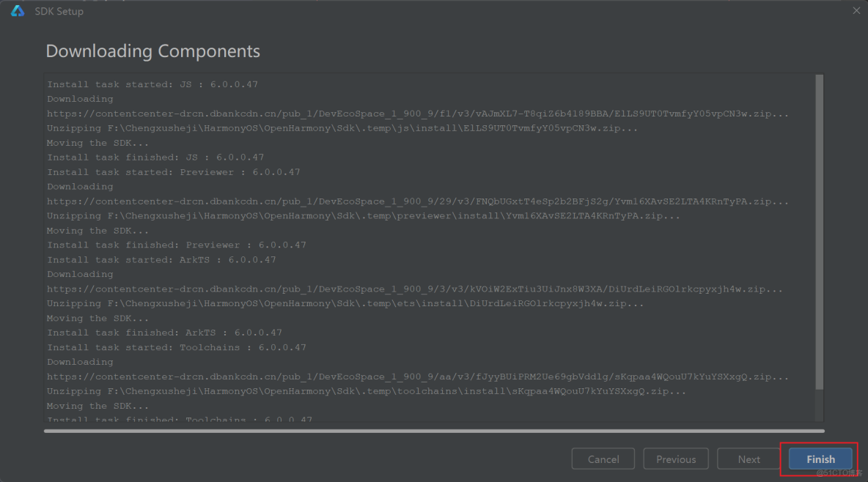Close the SDK Setup dialog
The height and width of the screenshot is (482, 868).
(856, 11)
